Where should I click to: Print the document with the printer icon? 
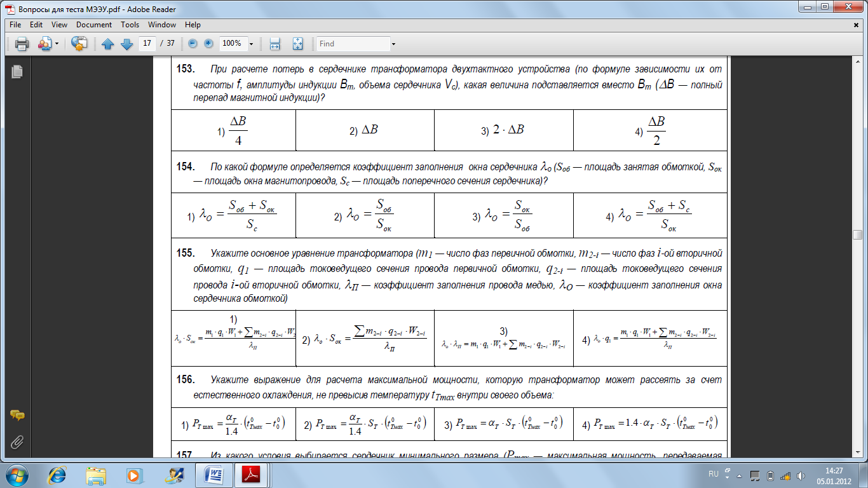[x=22, y=44]
